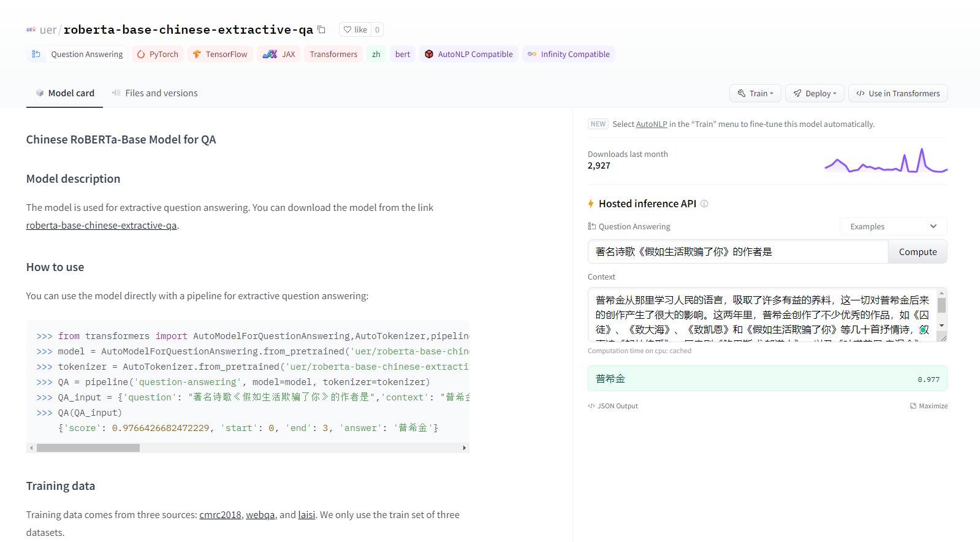The width and height of the screenshot is (980, 542).
Task: Click the Deploy rocket icon
Action: click(797, 93)
